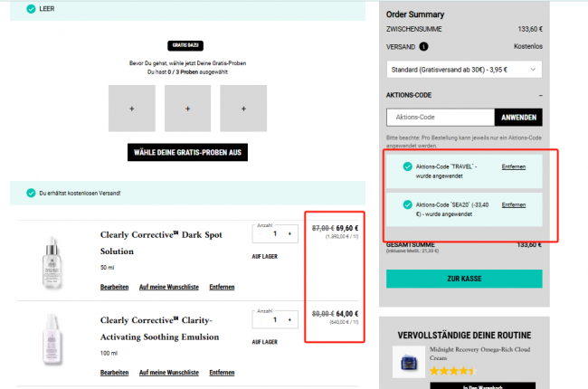The image size is (588, 389).
Task: Click the Zwischensumme 133,60 € value
Action: coord(530,29)
